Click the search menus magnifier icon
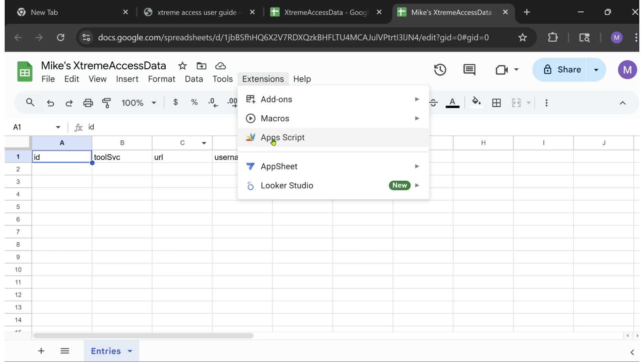The height and width of the screenshot is (362, 644). [30, 103]
